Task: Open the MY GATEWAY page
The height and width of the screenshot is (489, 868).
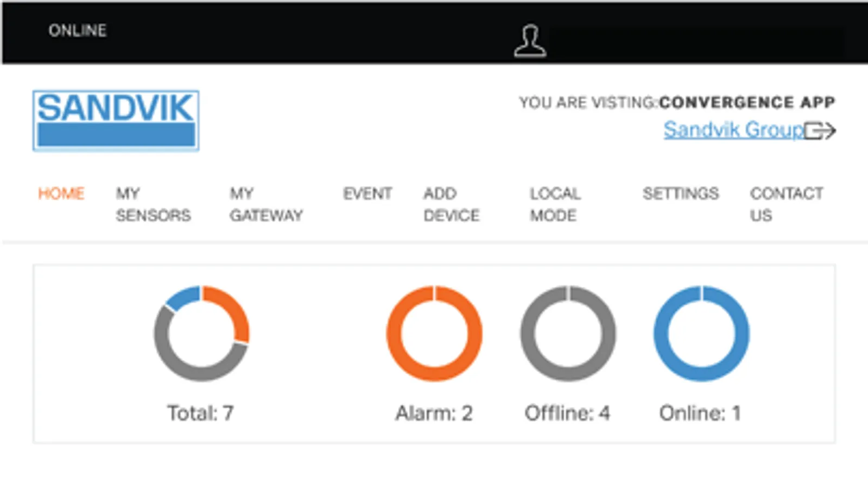Action: (266, 204)
